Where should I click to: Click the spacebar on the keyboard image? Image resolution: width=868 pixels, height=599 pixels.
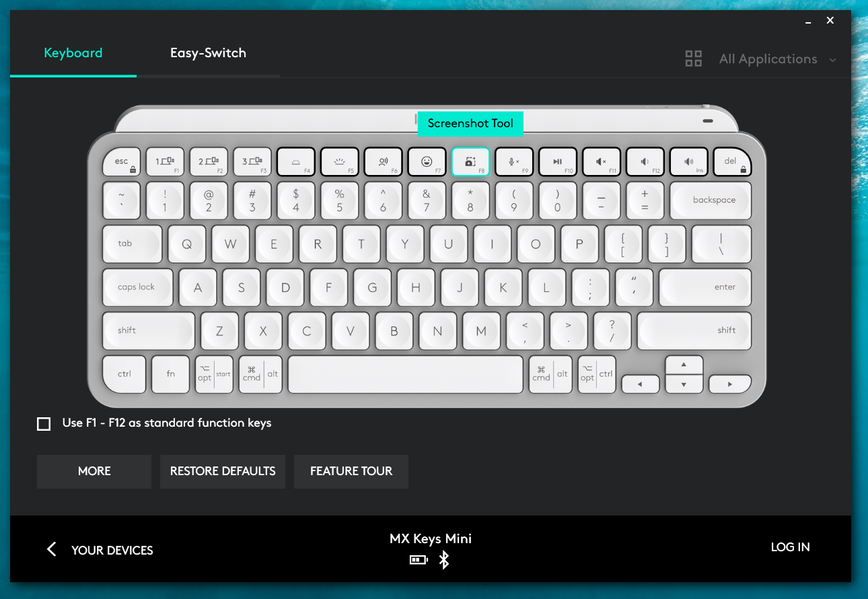pos(406,374)
